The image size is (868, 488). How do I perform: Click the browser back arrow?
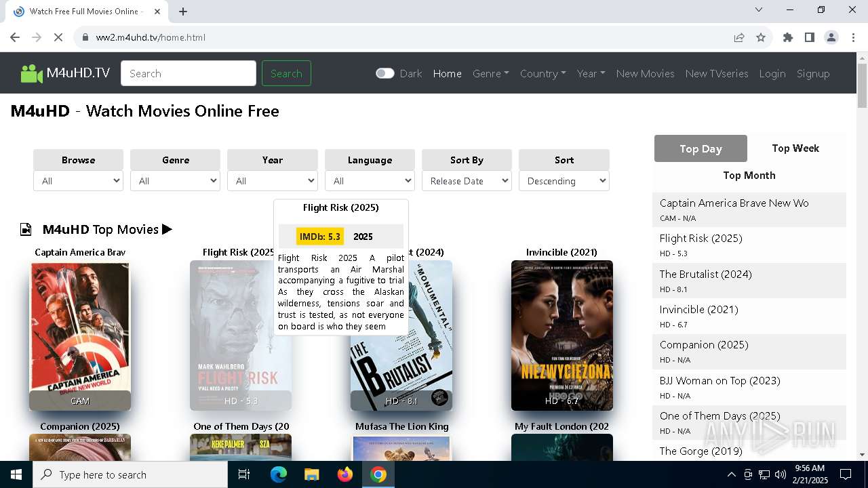click(15, 37)
